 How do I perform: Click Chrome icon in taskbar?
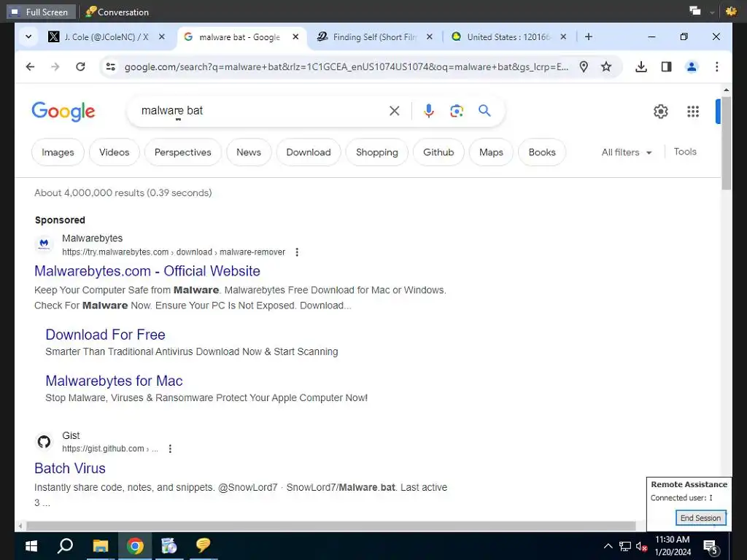(x=135, y=545)
